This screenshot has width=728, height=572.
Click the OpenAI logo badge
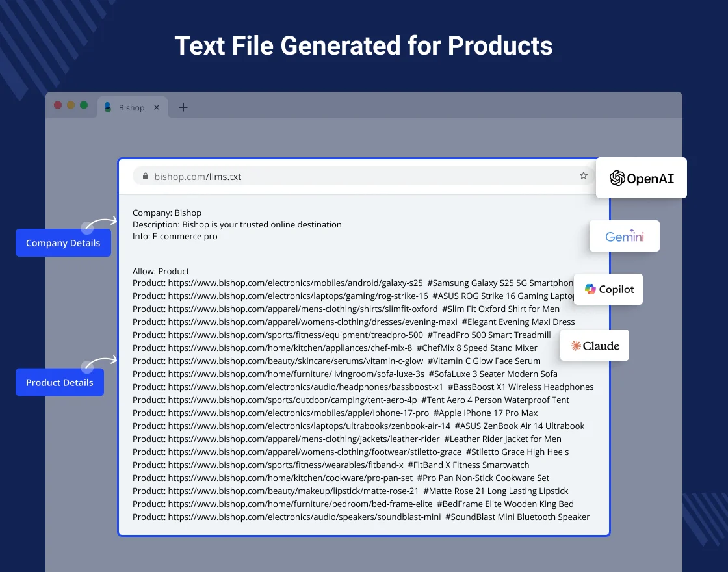click(x=641, y=178)
